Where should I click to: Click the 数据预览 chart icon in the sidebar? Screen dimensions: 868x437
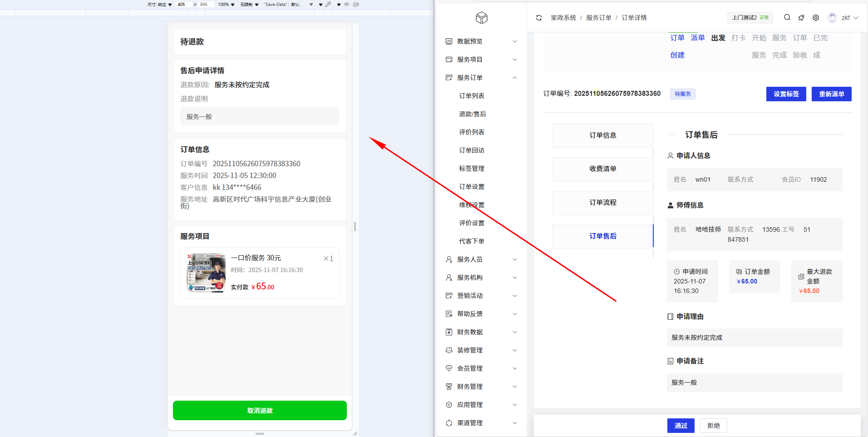coord(449,41)
